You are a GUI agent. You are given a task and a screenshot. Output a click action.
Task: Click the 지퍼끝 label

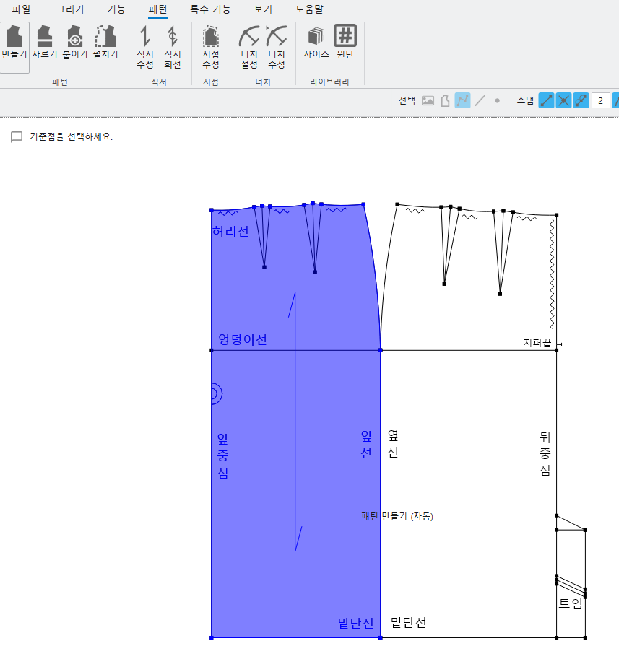537,342
